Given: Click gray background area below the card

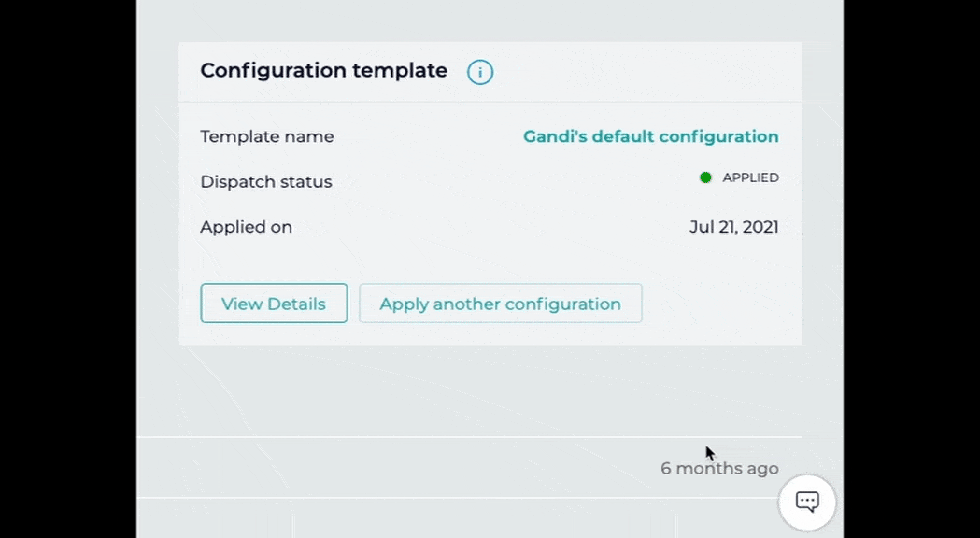Looking at the screenshot, I should tap(467, 388).
